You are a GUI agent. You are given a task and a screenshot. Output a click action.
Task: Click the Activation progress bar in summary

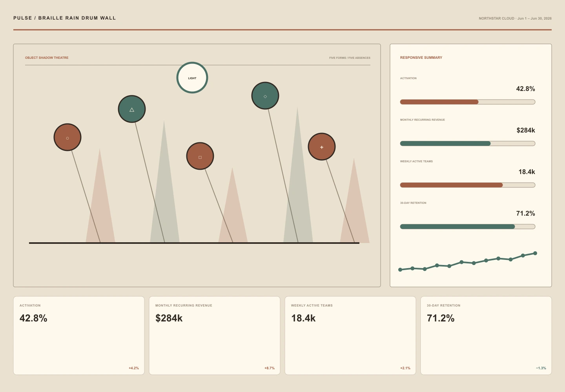click(x=468, y=102)
